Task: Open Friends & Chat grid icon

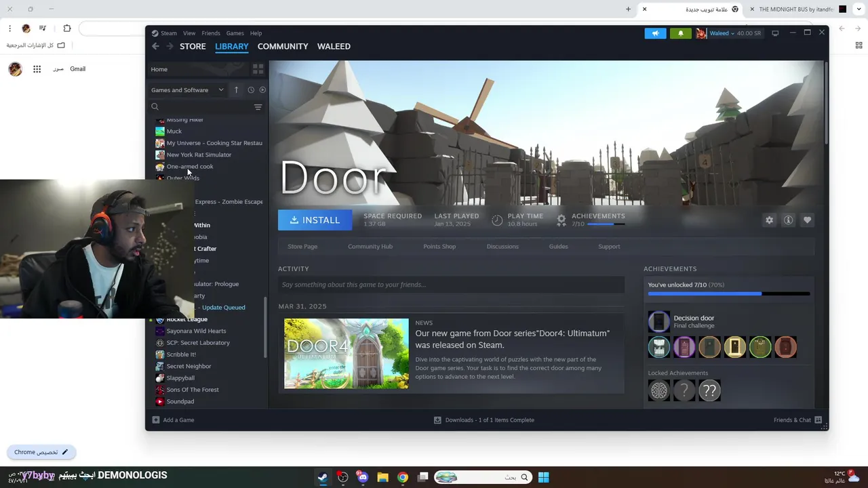Action: pyautogui.click(x=818, y=420)
